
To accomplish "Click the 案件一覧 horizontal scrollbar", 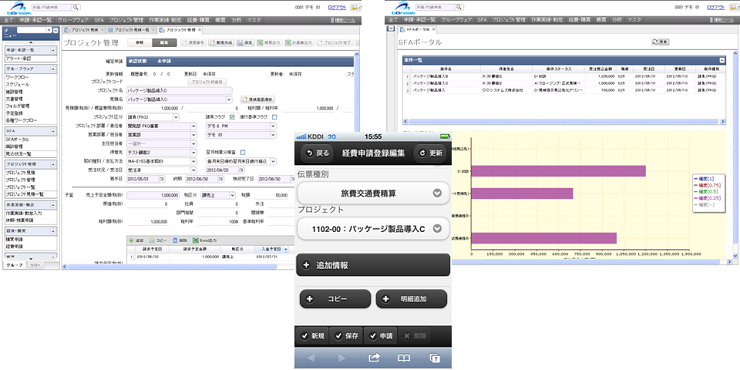I will click(x=564, y=122).
